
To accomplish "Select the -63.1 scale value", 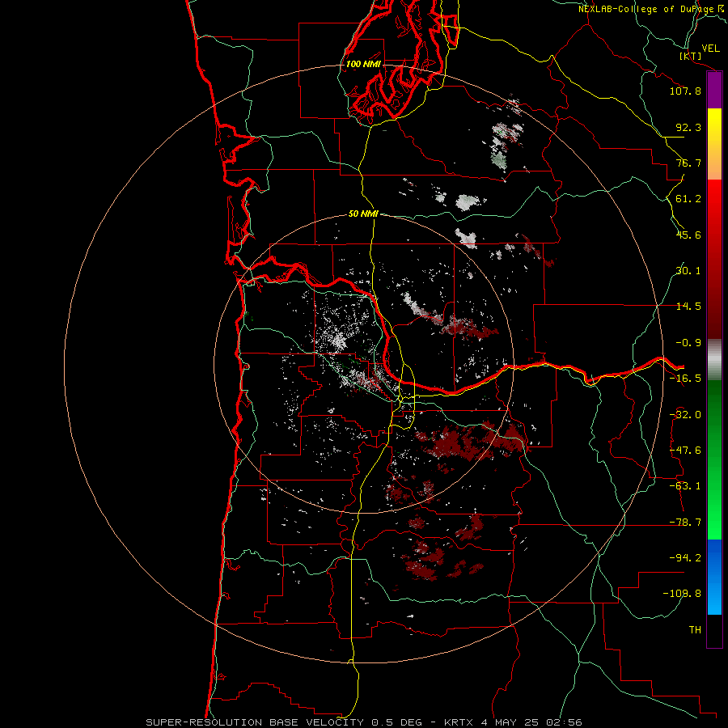I will pos(685,486).
